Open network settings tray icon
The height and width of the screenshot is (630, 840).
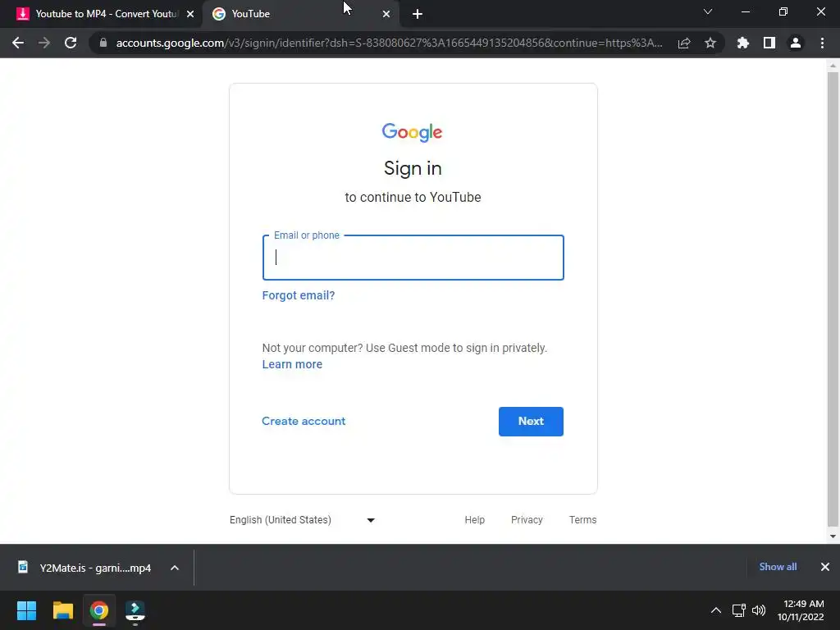pyautogui.click(x=739, y=610)
